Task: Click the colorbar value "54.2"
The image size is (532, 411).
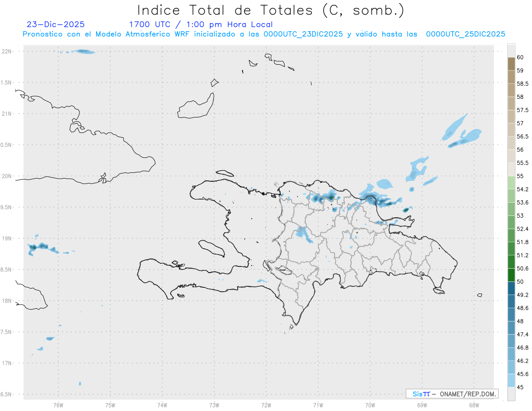Action: pos(523,189)
